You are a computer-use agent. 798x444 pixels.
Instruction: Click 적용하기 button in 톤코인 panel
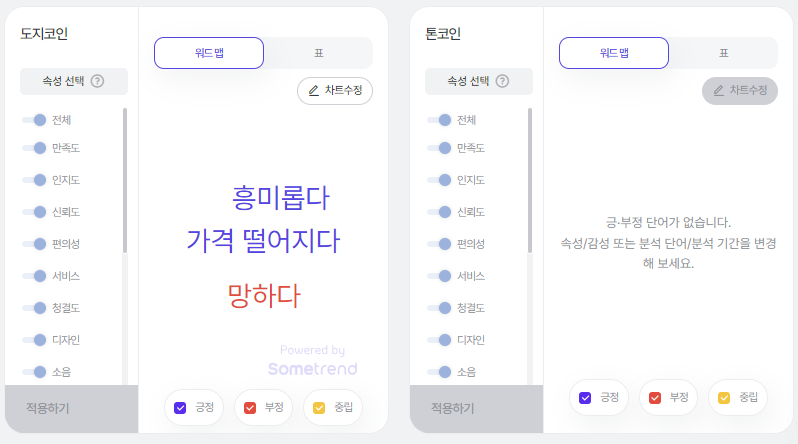(477, 408)
